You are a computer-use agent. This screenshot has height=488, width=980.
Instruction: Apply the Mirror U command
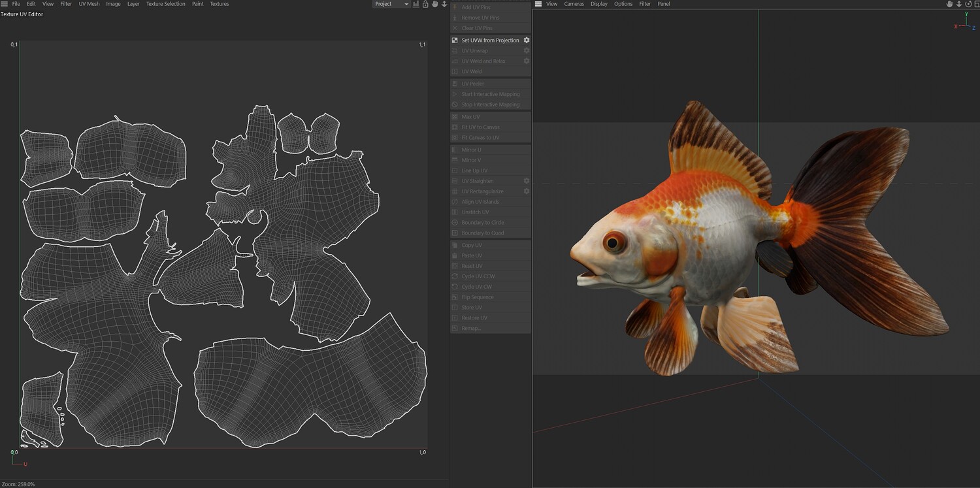(491, 150)
